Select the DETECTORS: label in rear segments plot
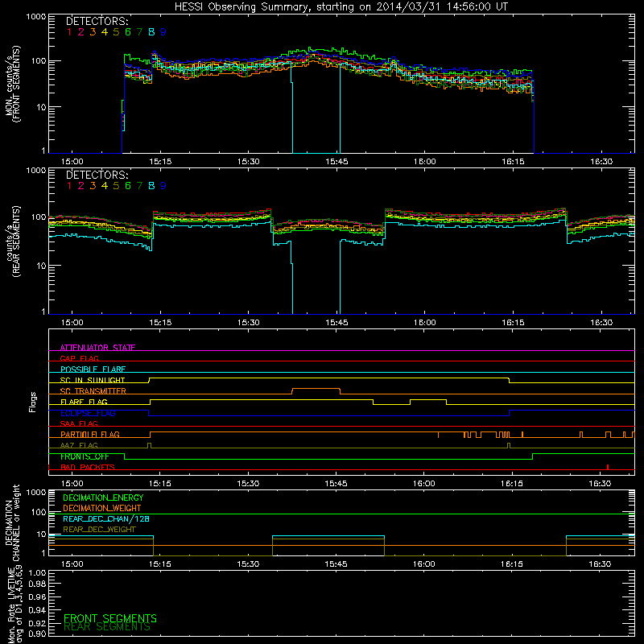Image resolution: width=644 pixels, height=644 pixels. pyautogui.click(x=97, y=175)
